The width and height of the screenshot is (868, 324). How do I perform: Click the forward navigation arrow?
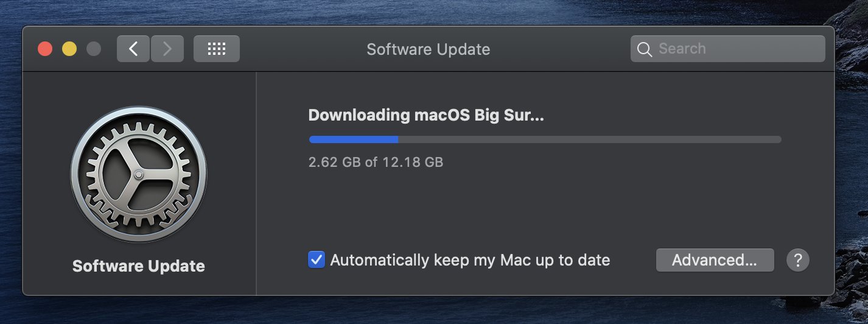167,49
